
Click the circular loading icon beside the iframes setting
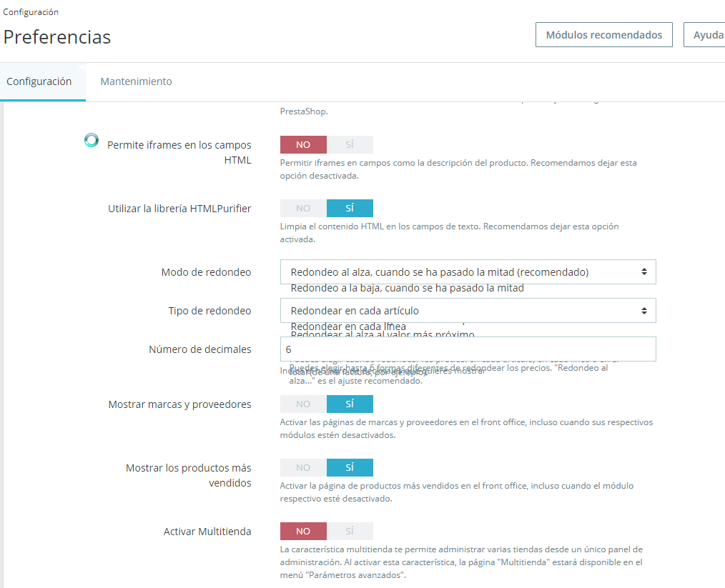[x=92, y=140]
